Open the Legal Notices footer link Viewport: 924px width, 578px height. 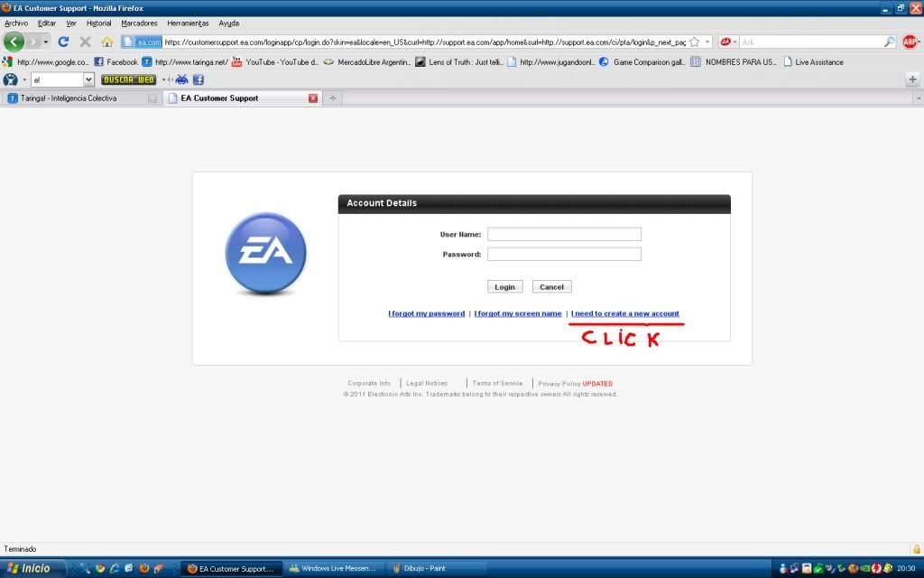[427, 383]
